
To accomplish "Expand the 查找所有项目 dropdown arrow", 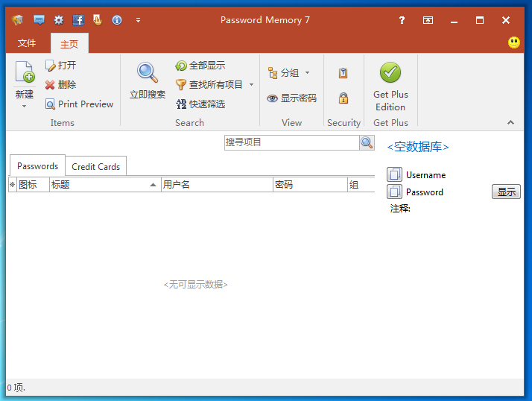I will [251, 84].
